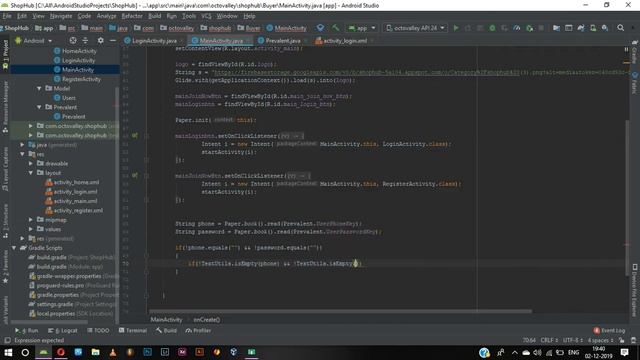Click the Make Project hammer icon

tap(336, 28)
